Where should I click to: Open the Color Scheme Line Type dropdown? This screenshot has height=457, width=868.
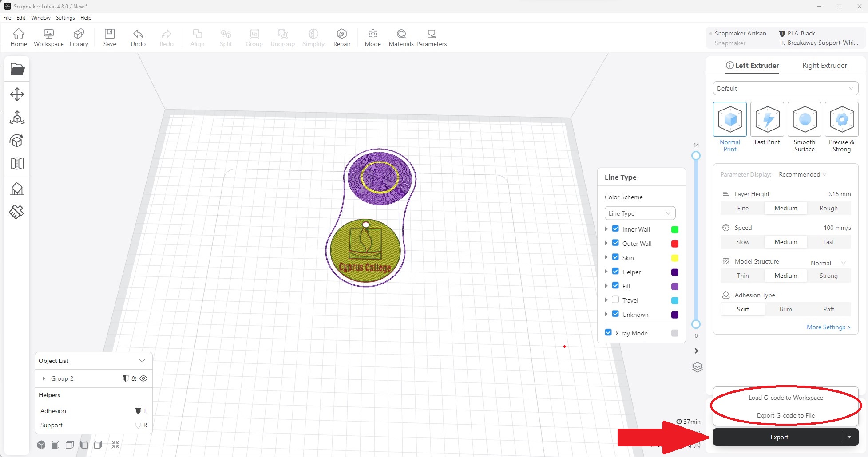(639, 213)
